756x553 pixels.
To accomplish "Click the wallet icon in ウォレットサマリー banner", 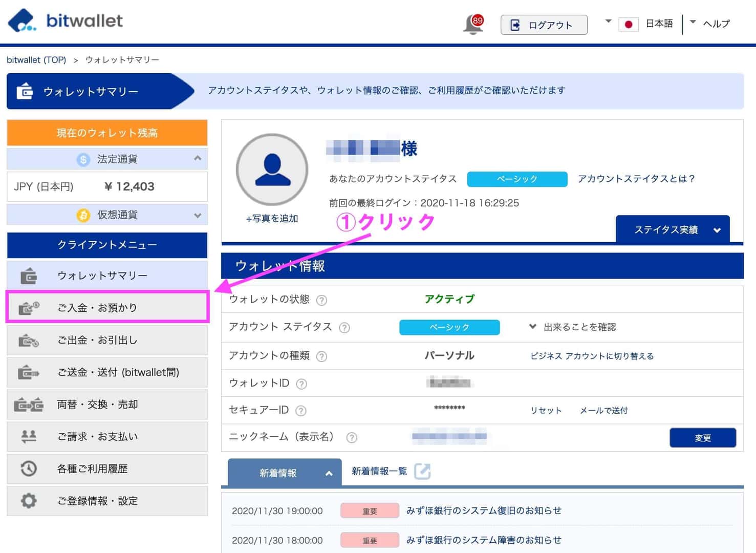I will (x=25, y=91).
